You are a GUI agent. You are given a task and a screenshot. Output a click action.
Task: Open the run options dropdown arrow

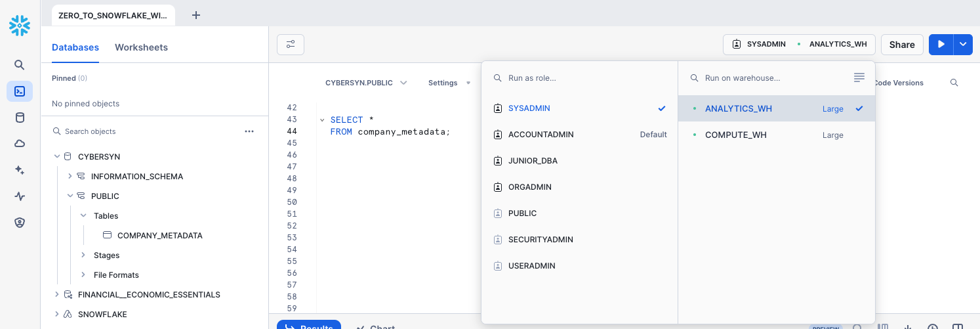pyautogui.click(x=963, y=45)
